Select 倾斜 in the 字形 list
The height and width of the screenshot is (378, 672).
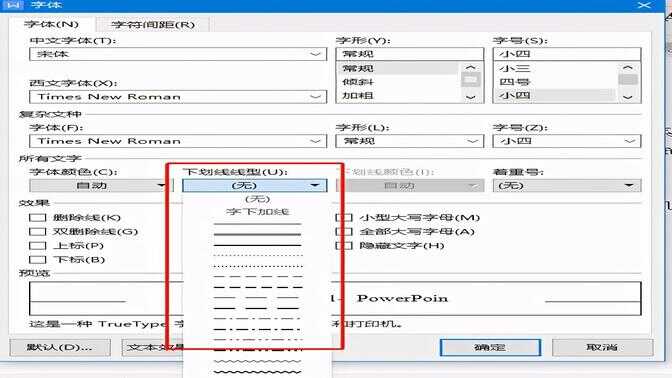pyautogui.click(x=398, y=82)
